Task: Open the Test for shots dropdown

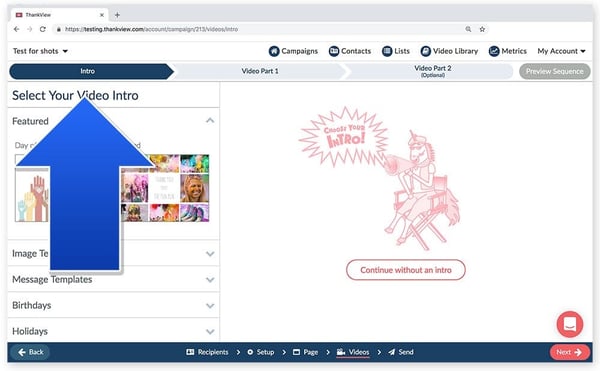Action: tap(40, 51)
